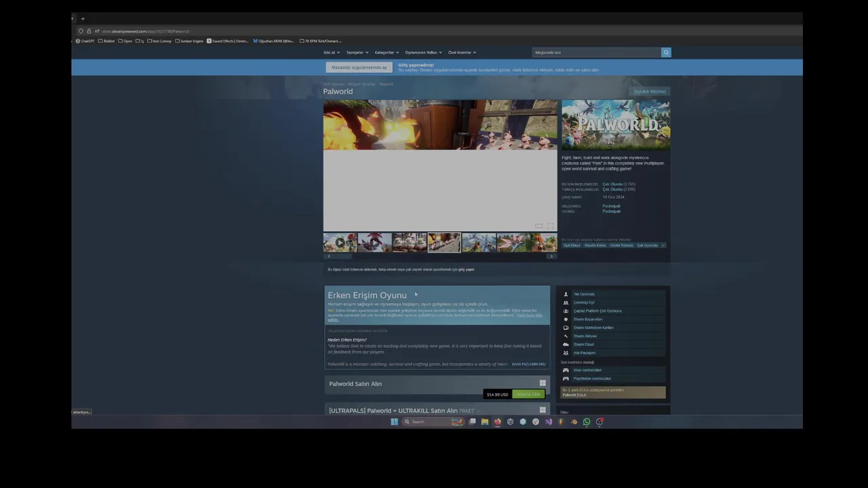Open Firefox from the taskbar
The width and height of the screenshot is (868, 488).
(497, 422)
